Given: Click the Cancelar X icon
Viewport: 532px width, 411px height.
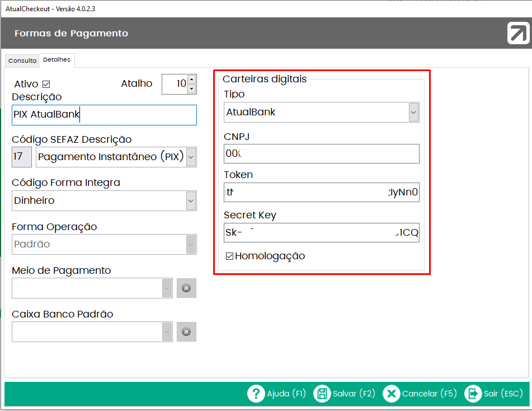Looking at the screenshot, I should pos(391,394).
